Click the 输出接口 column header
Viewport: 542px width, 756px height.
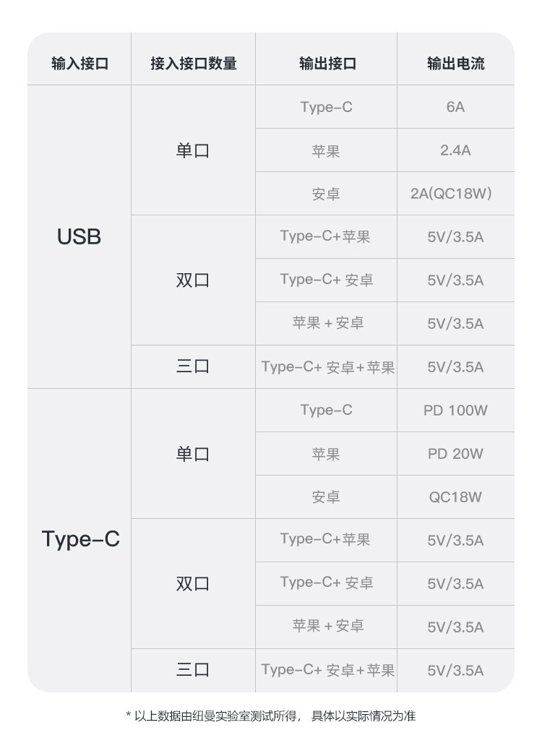click(327, 63)
